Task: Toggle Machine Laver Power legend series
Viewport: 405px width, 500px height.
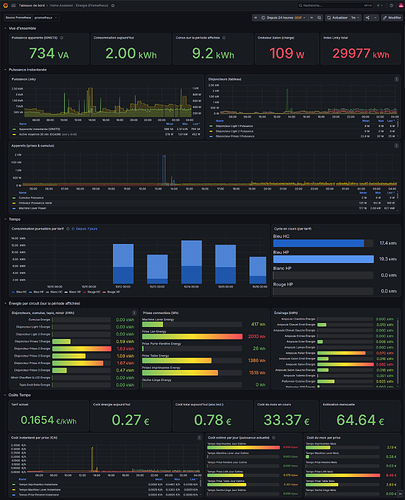Action: tap(32, 208)
